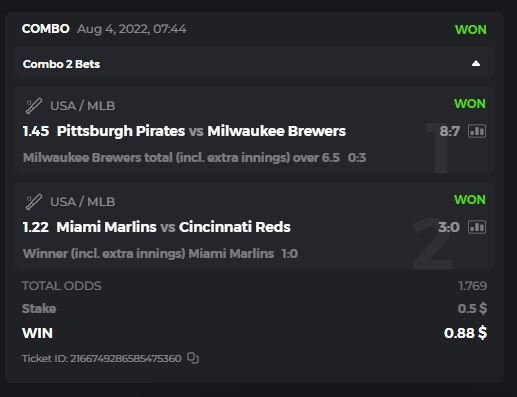Image resolution: width=517 pixels, height=397 pixels.
Task: Open stats icon for Pirates vs Brewers
Action: (x=477, y=131)
